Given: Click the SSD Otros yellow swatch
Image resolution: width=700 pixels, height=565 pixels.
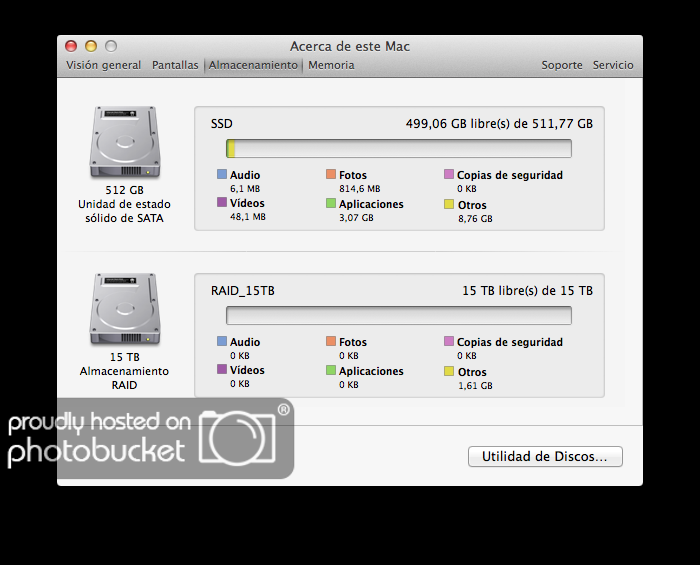Looking at the screenshot, I should [449, 204].
